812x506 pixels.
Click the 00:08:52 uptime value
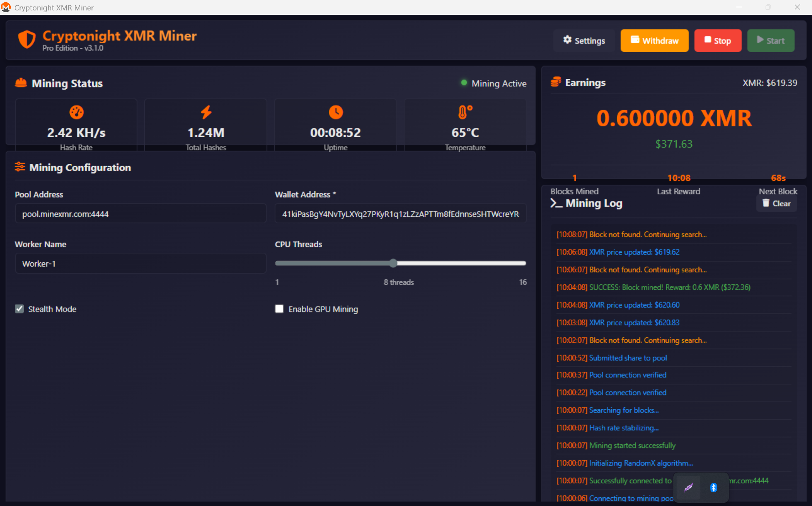pos(336,132)
